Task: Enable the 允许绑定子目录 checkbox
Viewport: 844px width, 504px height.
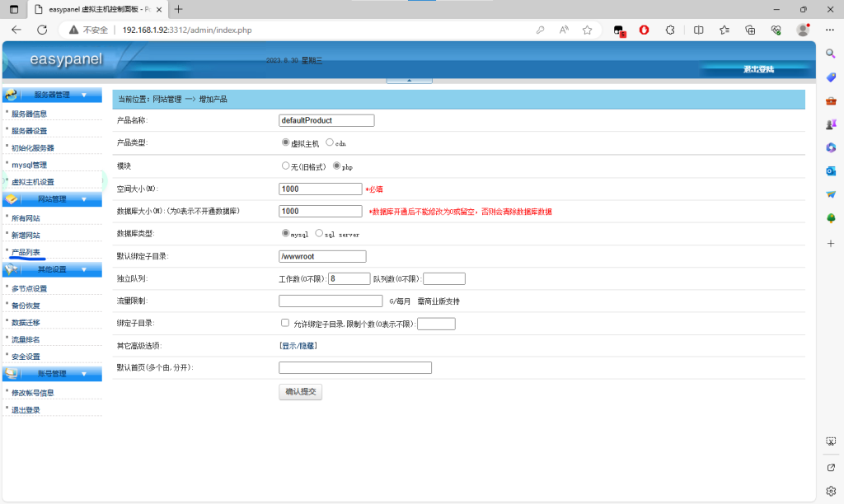Action: 285,323
